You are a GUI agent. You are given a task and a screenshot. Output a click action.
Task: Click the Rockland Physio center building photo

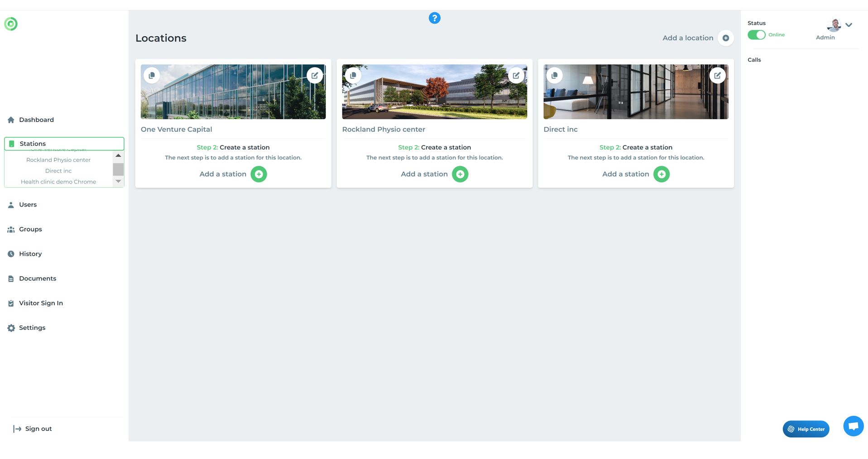tap(435, 92)
